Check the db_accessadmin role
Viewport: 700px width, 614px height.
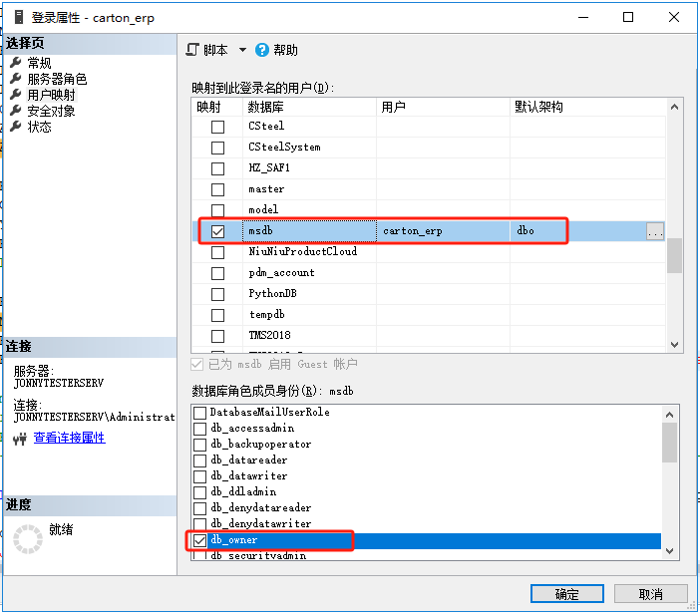[x=199, y=429]
